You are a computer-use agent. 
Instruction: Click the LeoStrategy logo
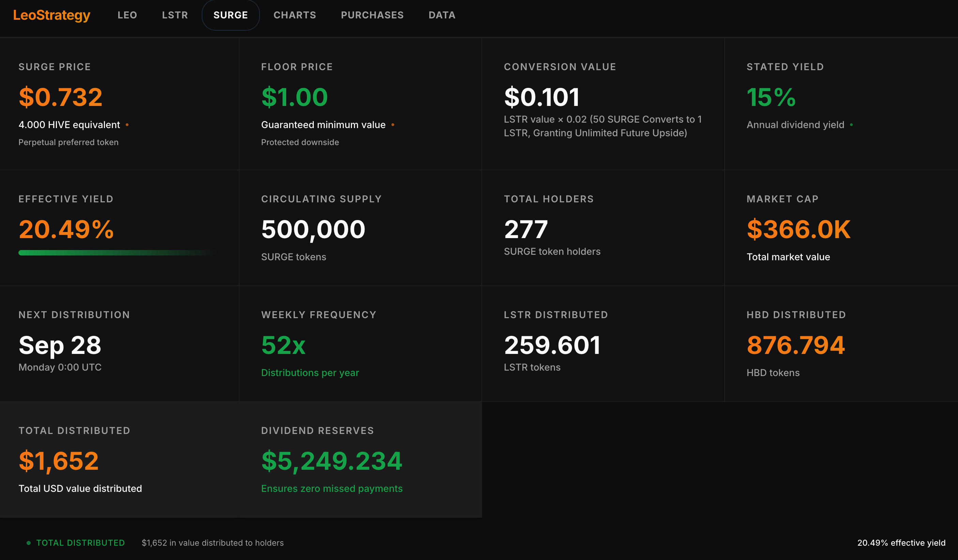[x=52, y=15]
